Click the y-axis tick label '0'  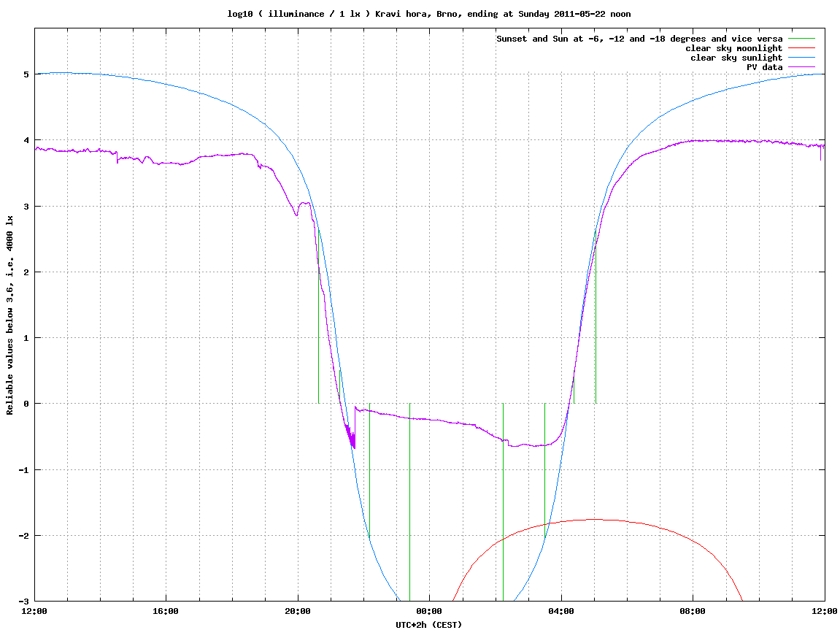click(x=26, y=404)
